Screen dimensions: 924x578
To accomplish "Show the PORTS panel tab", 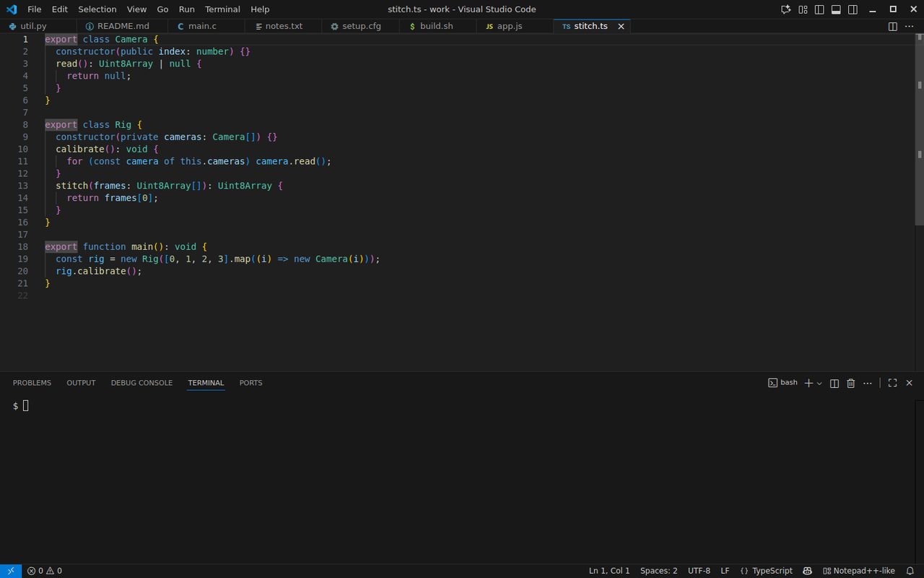I will click(x=250, y=383).
